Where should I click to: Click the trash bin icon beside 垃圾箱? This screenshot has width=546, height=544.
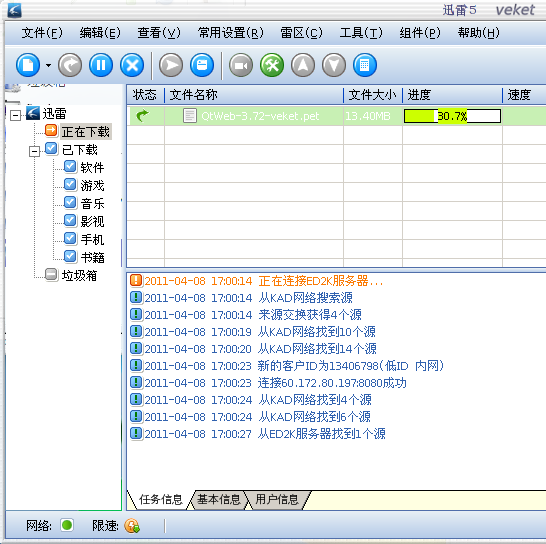51,274
